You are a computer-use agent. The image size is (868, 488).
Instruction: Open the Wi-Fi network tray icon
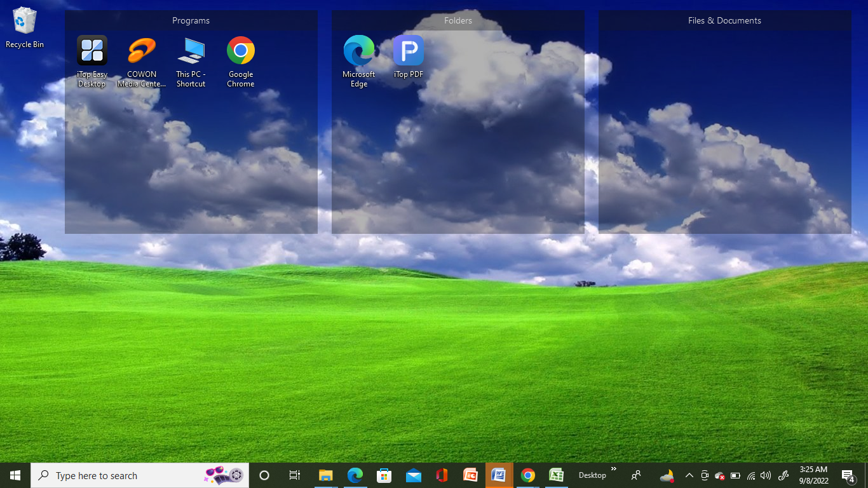(x=751, y=475)
